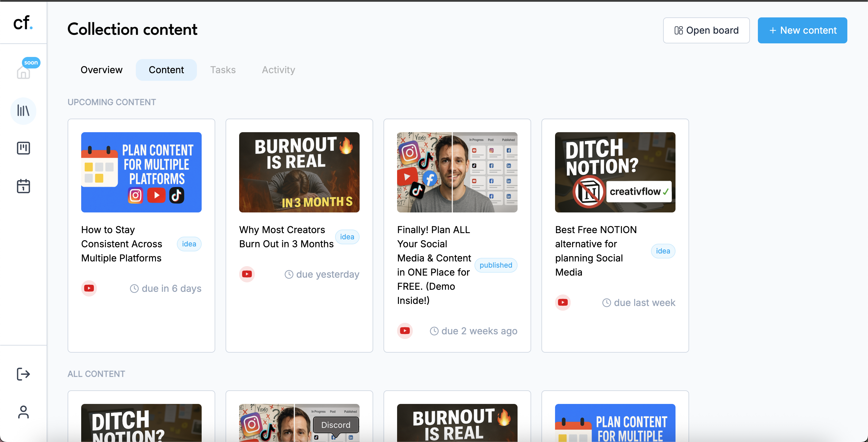Click clock icon beside due last week
Viewport: 868px width, 442px height.
click(x=606, y=303)
